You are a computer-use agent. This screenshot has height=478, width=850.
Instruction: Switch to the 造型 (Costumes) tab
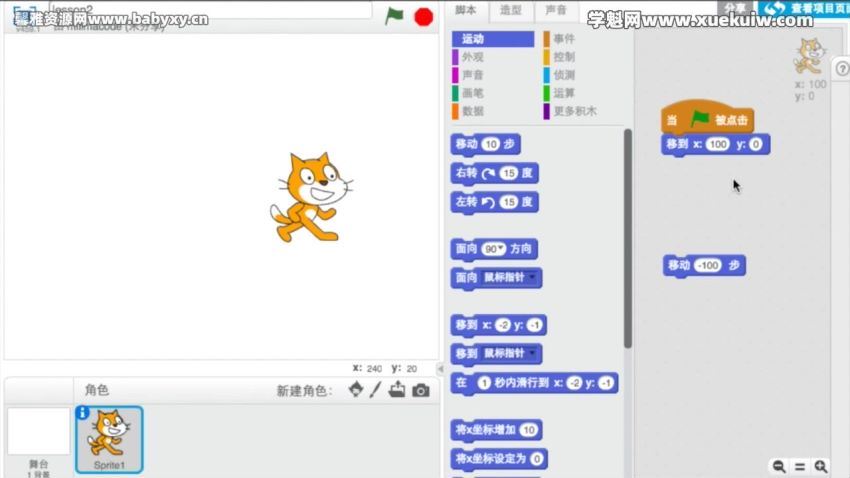tap(511, 10)
